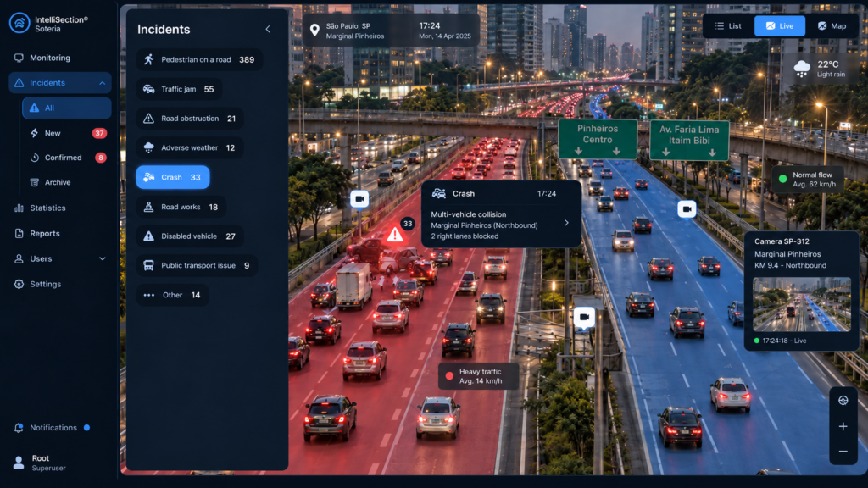Click the 17:24:18 - Live status

tap(780, 341)
